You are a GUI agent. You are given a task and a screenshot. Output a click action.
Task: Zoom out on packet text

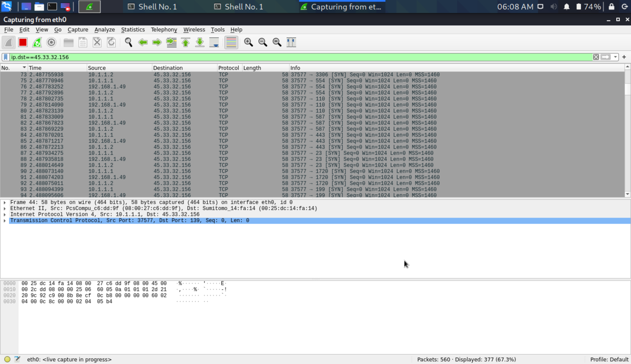coord(262,43)
